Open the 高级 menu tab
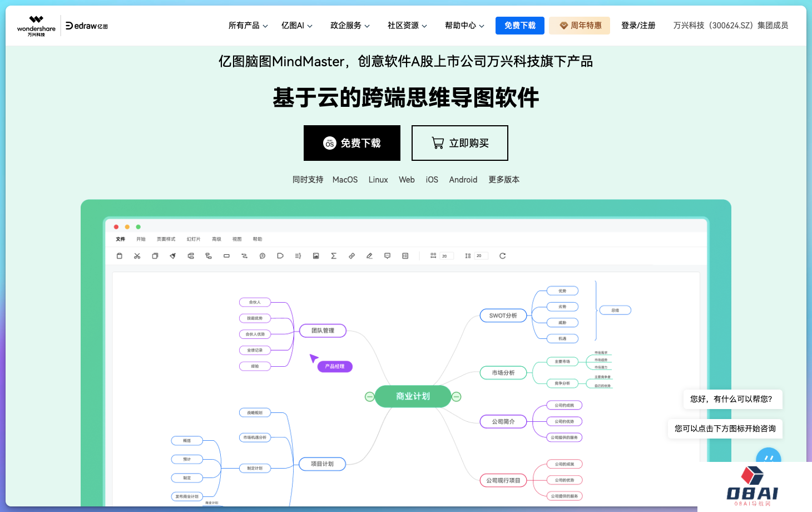Screen dimensions: 812x512 [x=216, y=239]
